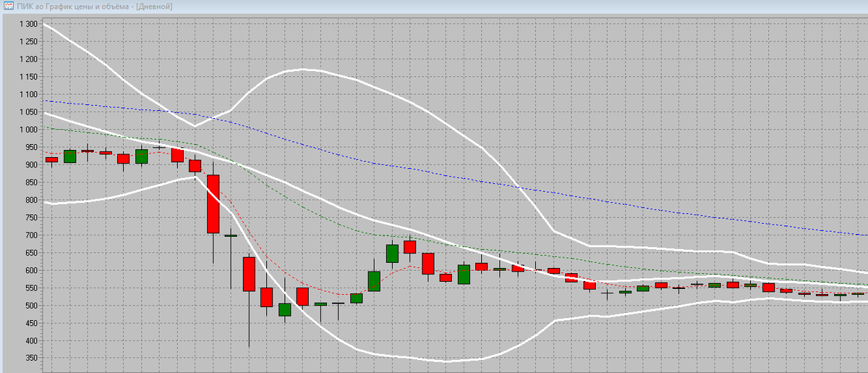Click the 450 price axis label
The width and height of the screenshot is (868, 373).
(30, 324)
